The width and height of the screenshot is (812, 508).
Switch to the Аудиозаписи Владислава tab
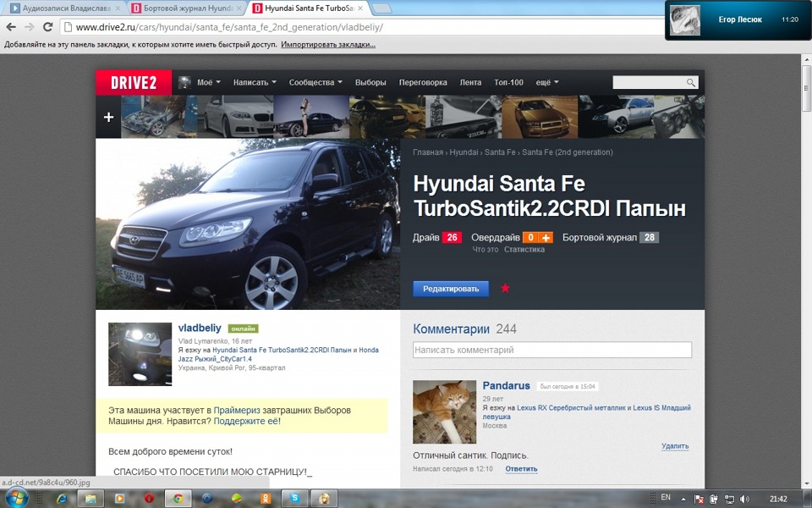pos(65,8)
